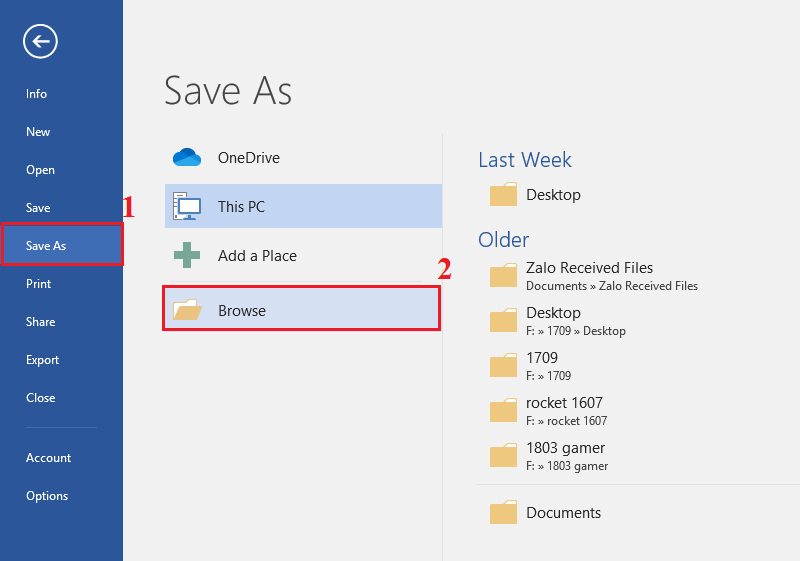Open the Print page
This screenshot has width=800, height=561.
tap(39, 284)
